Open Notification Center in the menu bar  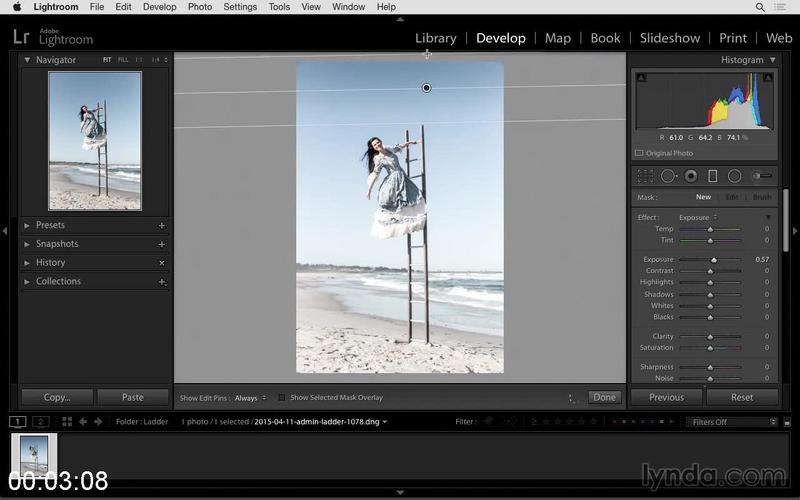tap(780, 7)
